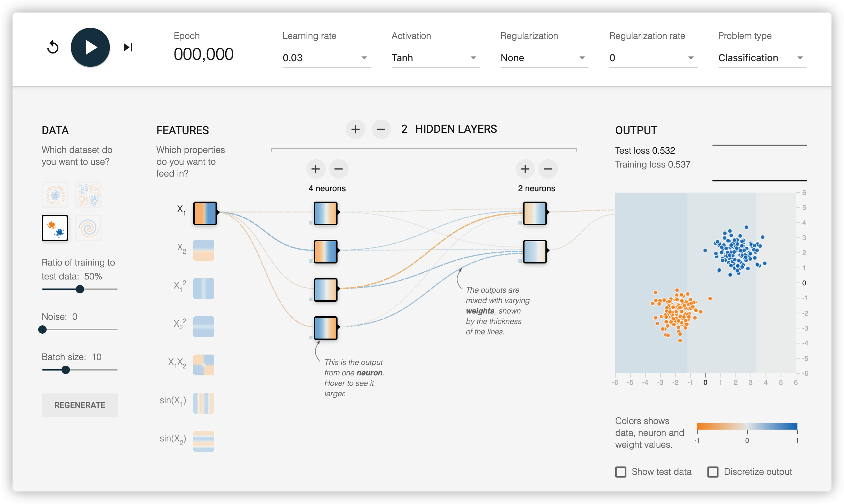Pick the XOR dataset thumbnail

(88, 195)
